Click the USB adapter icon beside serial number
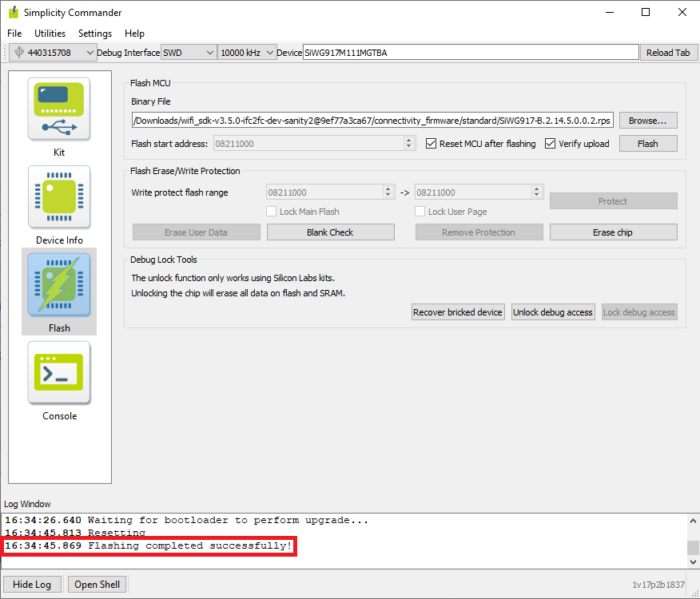Image resolution: width=700 pixels, height=599 pixels. [x=18, y=53]
